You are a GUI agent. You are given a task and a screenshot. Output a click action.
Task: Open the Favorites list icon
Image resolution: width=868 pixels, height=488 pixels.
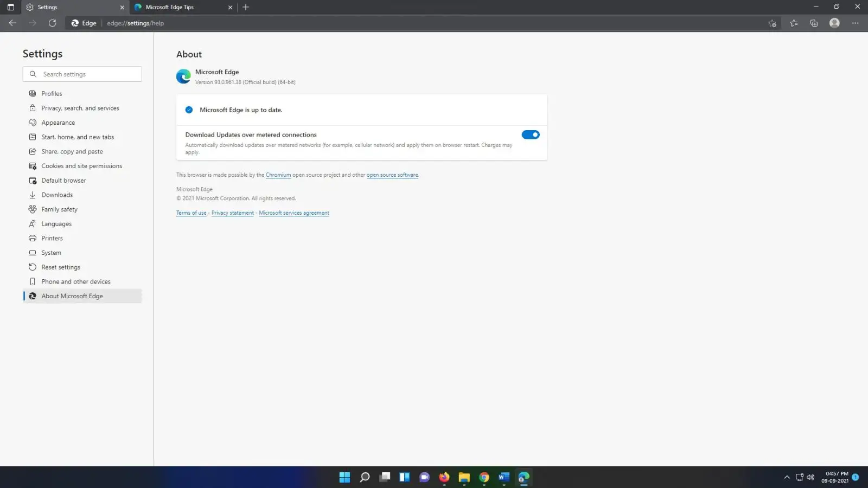[793, 23]
